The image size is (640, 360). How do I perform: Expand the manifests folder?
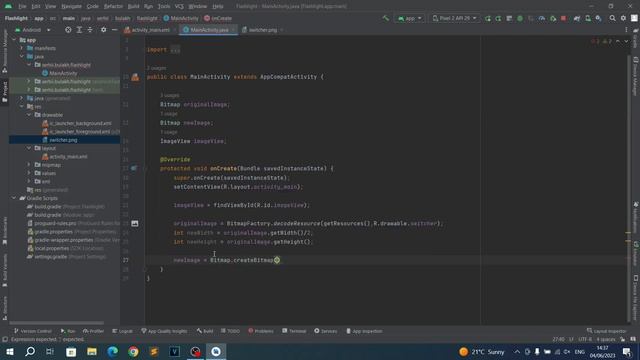tap(22, 48)
